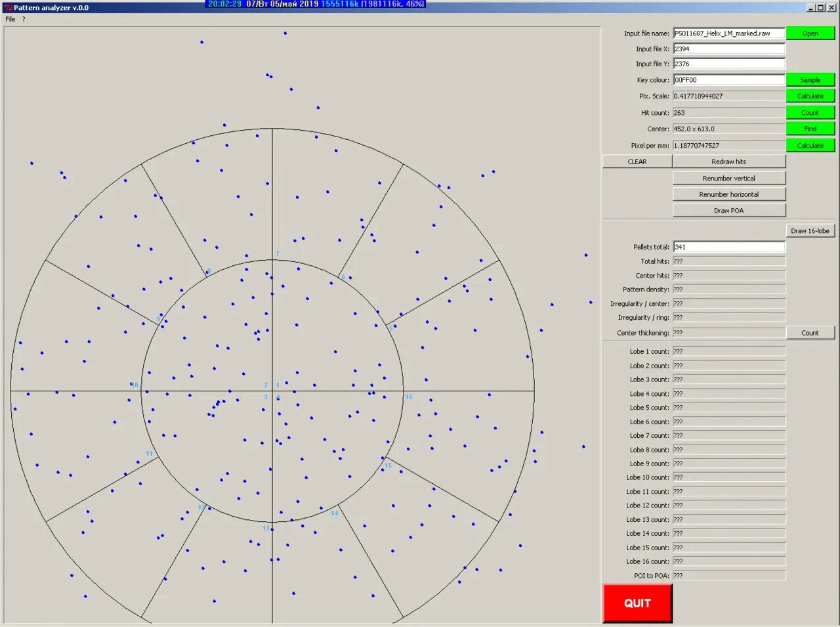840x627 pixels.
Task: Click the Center value 452.0 x 613.0
Action: click(729, 129)
